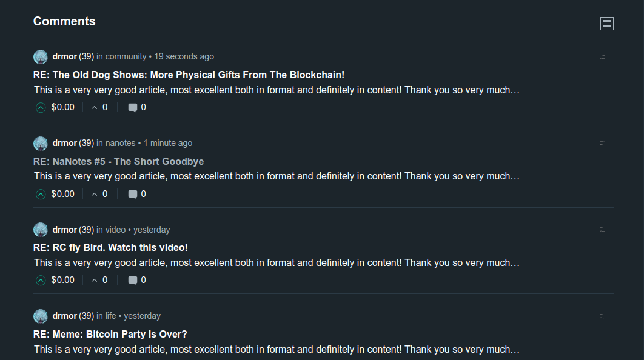Expand votes list on RC fly Bird comment
Screen dimensions: 644x360
pyautogui.click(x=99, y=281)
